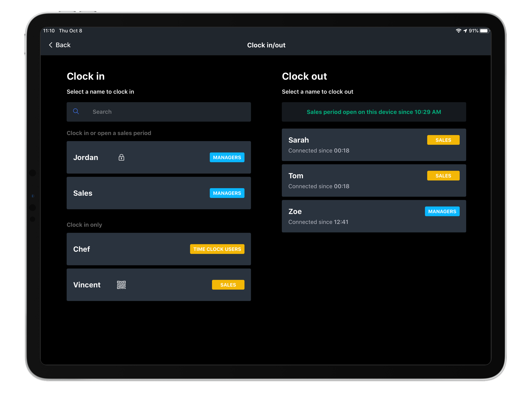The image size is (532, 393).
Task: Clock out Sarah
Action: click(x=374, y=145)
